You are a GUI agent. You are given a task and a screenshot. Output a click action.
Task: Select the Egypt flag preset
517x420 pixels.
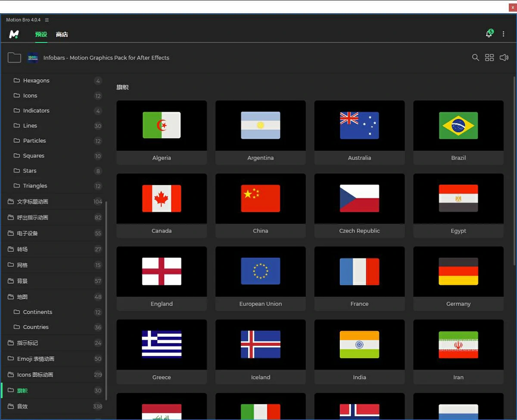pos(458,206)
